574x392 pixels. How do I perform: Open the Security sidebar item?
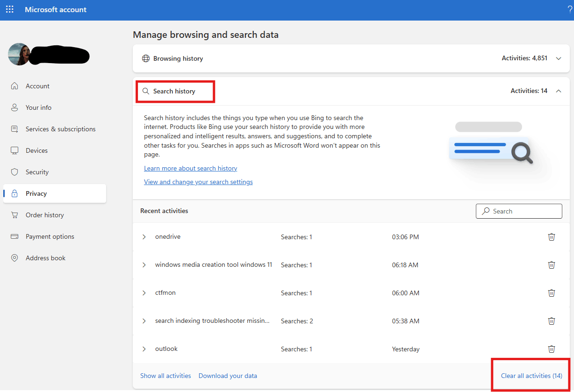[x=55, y=172]
